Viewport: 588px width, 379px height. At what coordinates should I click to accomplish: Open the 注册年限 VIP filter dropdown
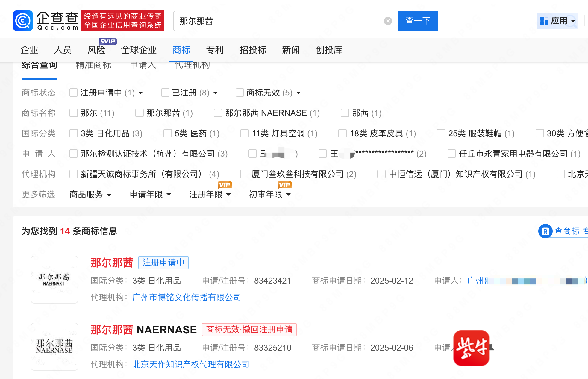point(210,195)
